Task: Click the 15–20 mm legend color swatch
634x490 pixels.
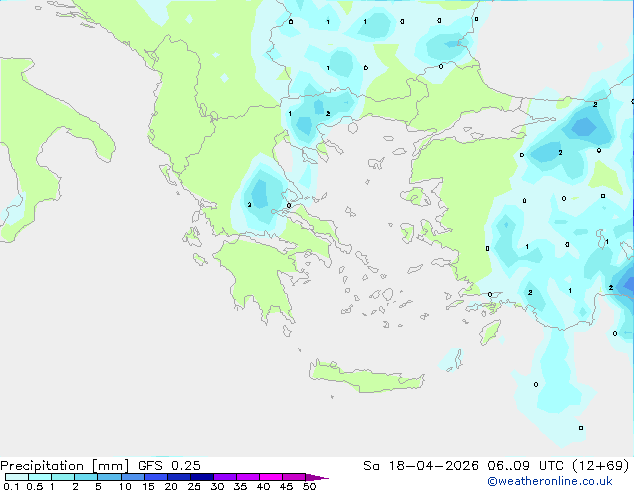Action: tap(155, 477)
